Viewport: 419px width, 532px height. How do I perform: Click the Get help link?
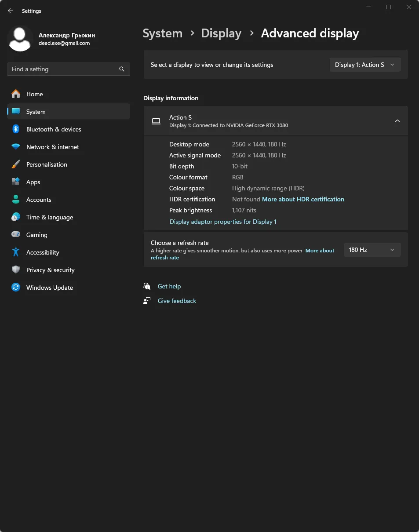pos(169,286)
